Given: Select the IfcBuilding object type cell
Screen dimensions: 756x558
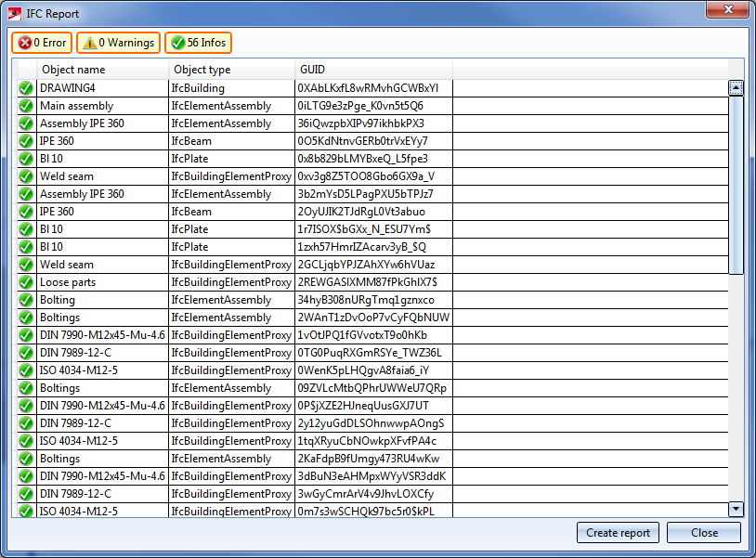Looking at the screenshot, I should tap(232, 88).
